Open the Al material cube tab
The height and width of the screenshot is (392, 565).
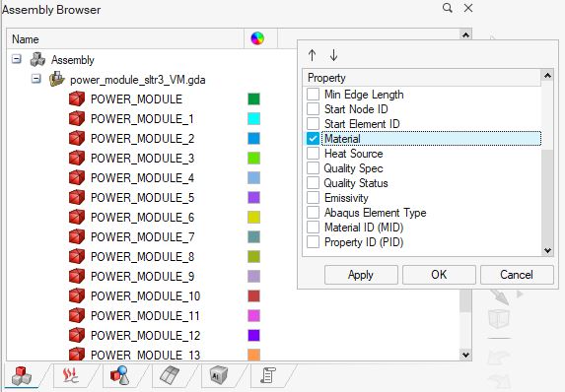[218, 376]
